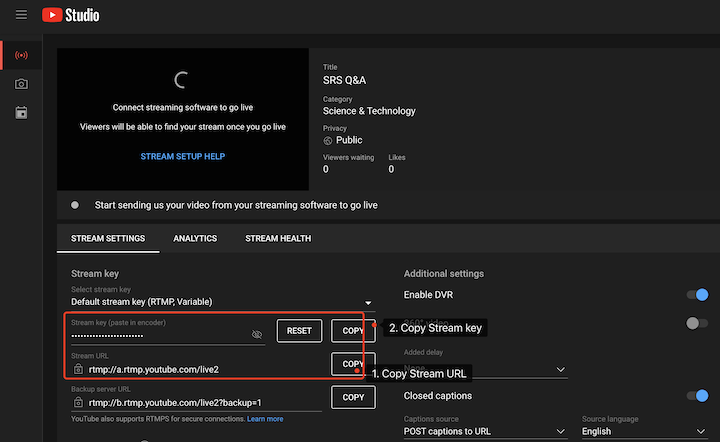Copy the Backup server URL
Screen dimensions: 720x442
point(353,397)
